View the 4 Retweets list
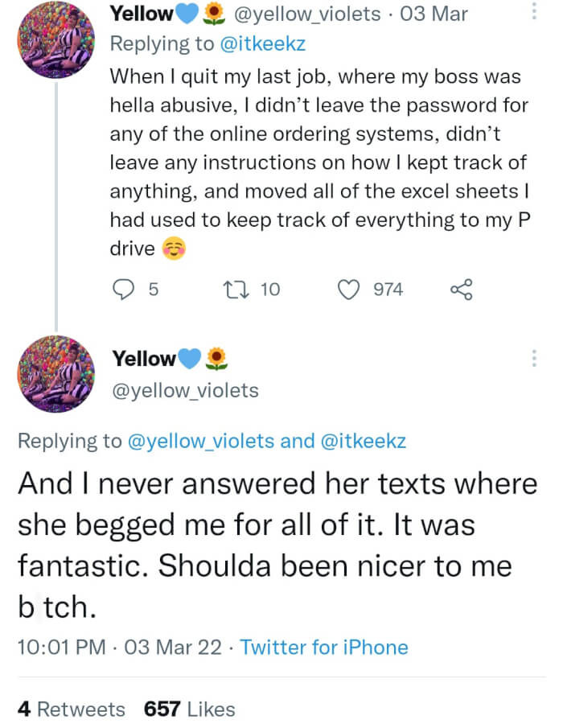 (x=72, y=709)
